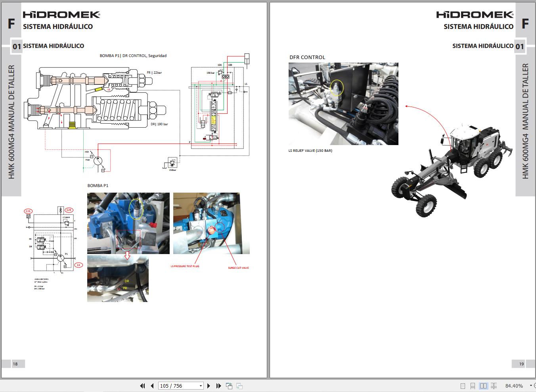Viewport: 536px width, 392px height.
Task: Jump to the last page
Action: pyautogui.click(x=218, y=386)
